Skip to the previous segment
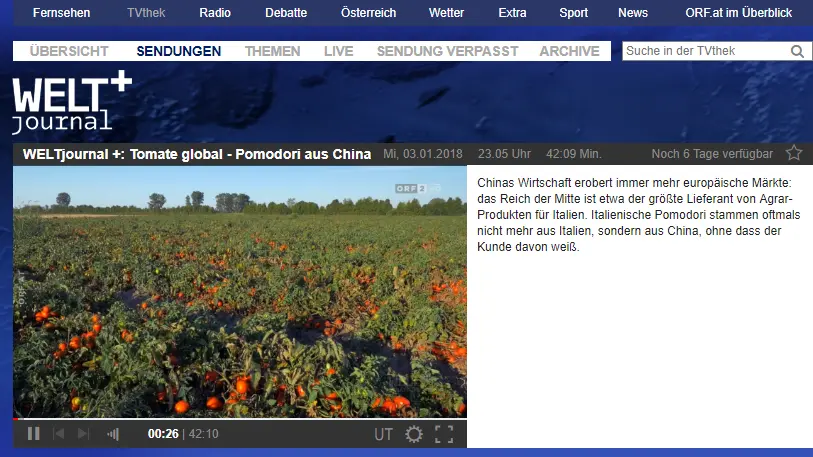 pyautogui.click(x=59, y=434)
